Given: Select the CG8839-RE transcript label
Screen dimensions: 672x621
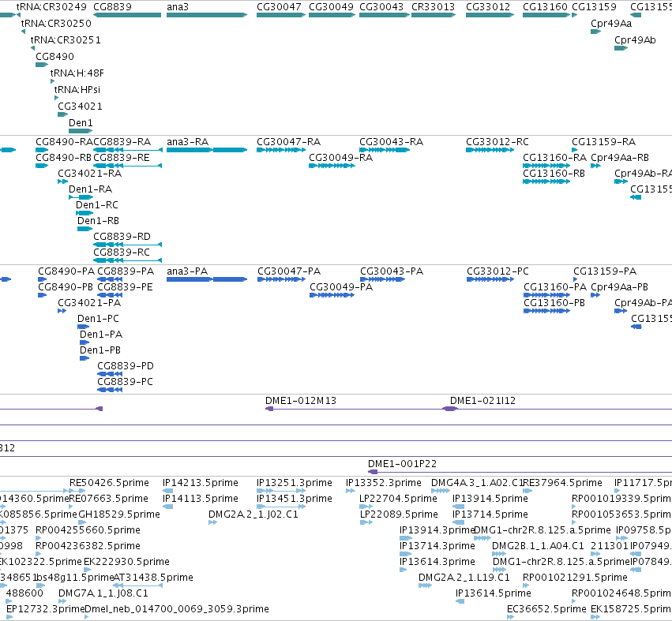Looking at the screenshot, I should click(122, 158).
